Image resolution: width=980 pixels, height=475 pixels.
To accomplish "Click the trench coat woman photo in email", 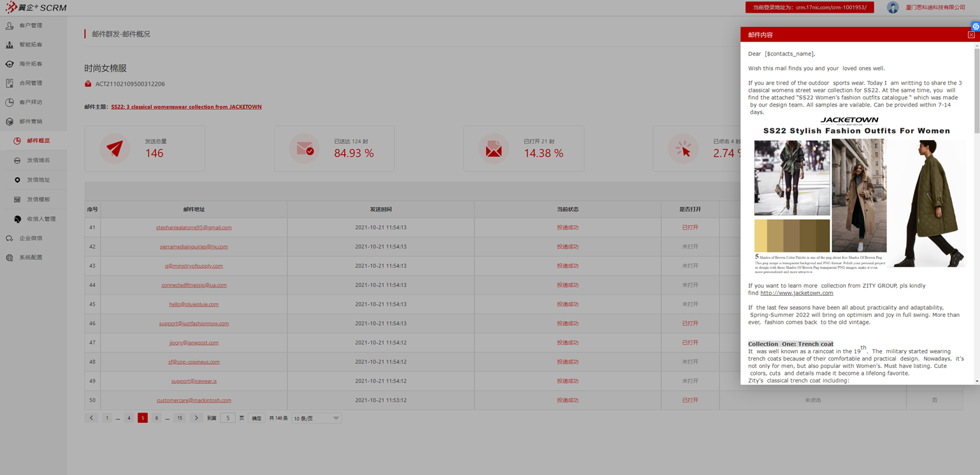I will [859, 195].
